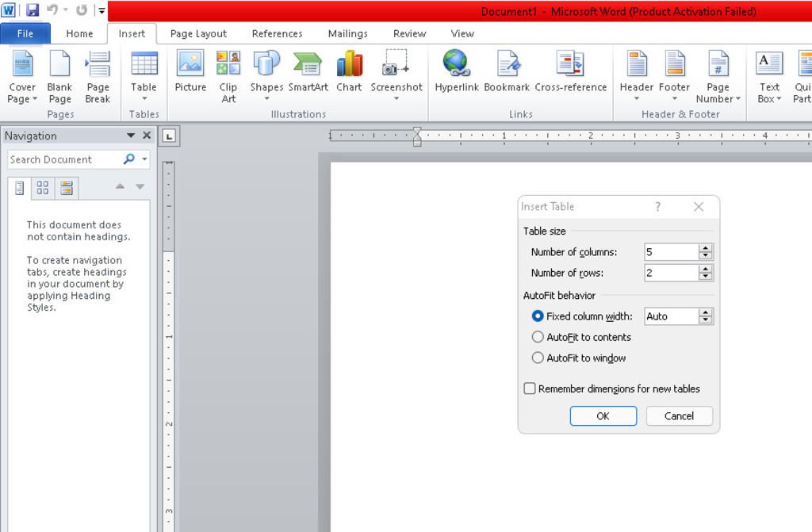Insert a Picture from file
The height and width of the screenshot is (532, 812).
[x=190, y=71]
